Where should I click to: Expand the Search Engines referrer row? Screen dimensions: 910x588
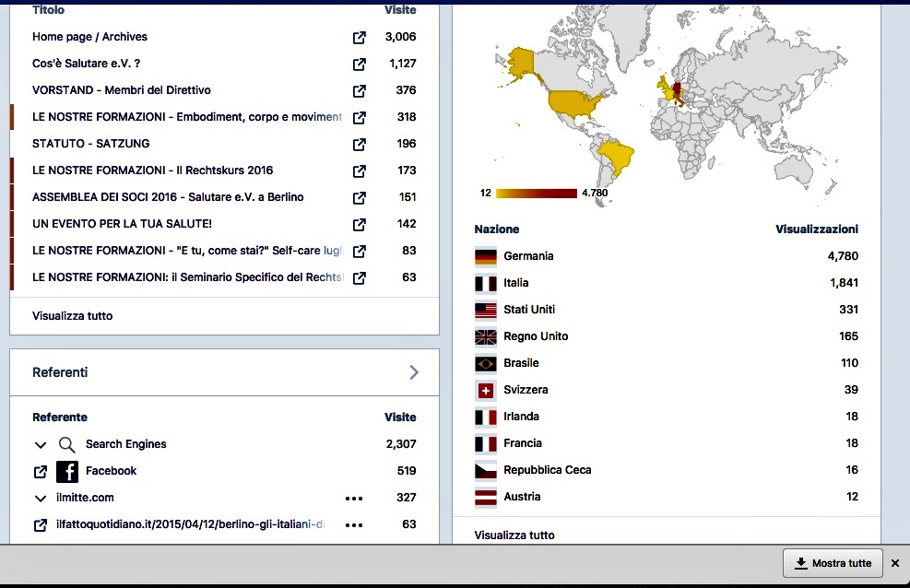point(41,445)
